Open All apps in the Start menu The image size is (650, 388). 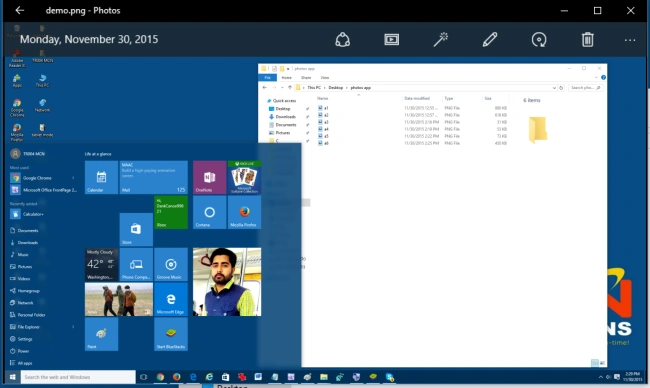coord(21,363)
